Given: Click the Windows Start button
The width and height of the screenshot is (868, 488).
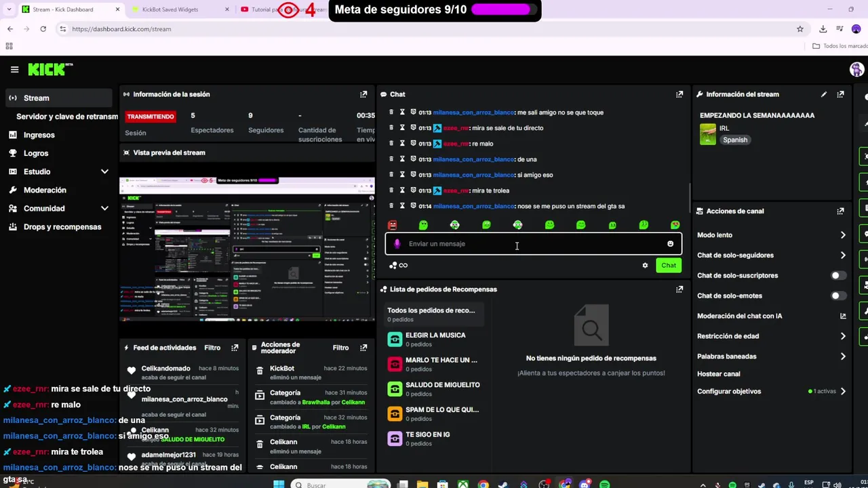Looking at the screenshot, I should (x=279, y=485).
